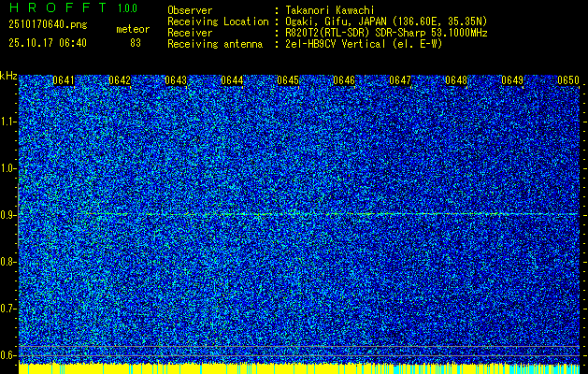Click the Receiver label
Screen dimensions: 588x374
pos(190,33)
